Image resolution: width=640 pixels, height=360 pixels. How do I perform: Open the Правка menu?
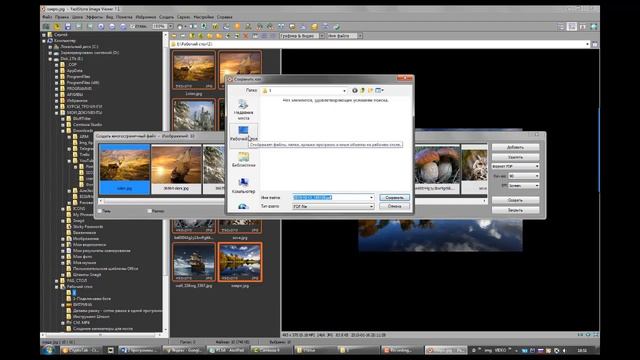coord(62,17)
